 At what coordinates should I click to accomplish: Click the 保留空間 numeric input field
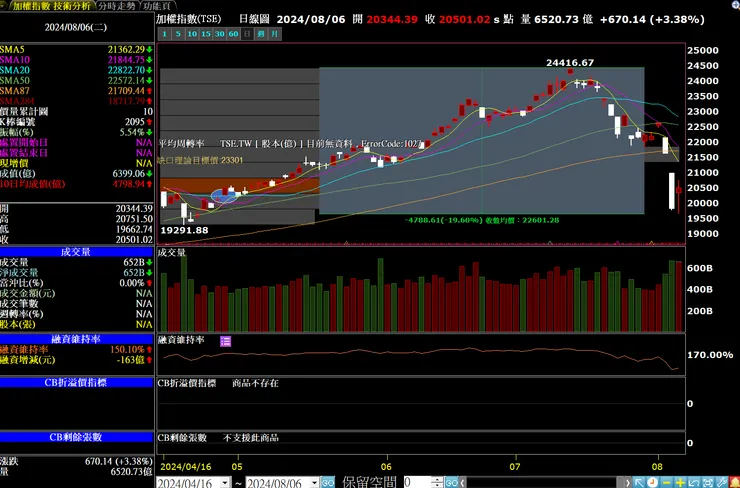tap(418, 482)
